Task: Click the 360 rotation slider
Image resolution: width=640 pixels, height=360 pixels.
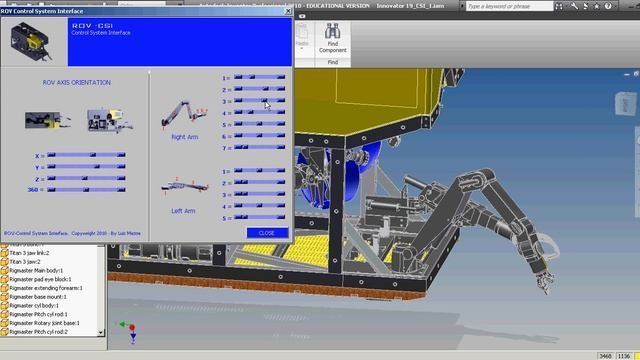Action: click(86, 190)
